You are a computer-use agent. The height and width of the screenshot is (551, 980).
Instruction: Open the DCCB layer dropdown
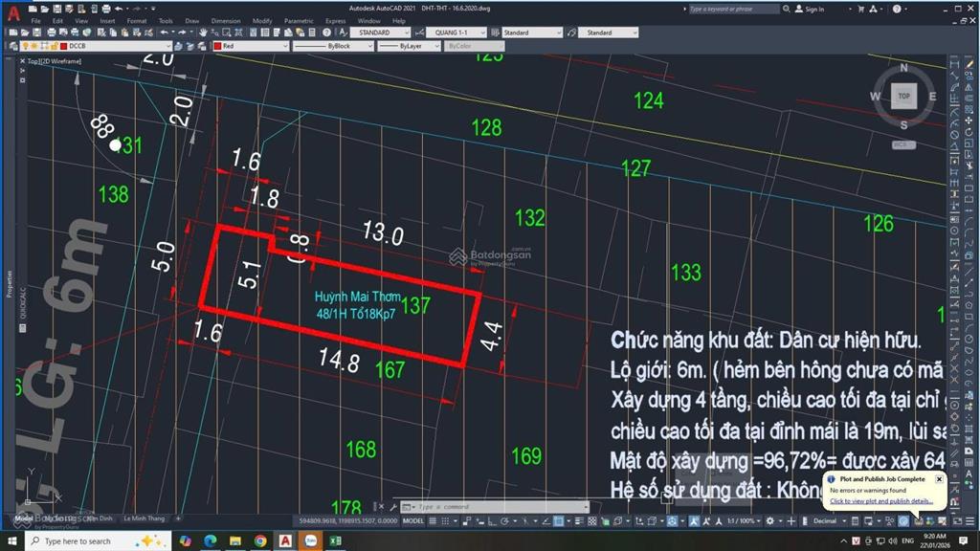pos(168,45)
